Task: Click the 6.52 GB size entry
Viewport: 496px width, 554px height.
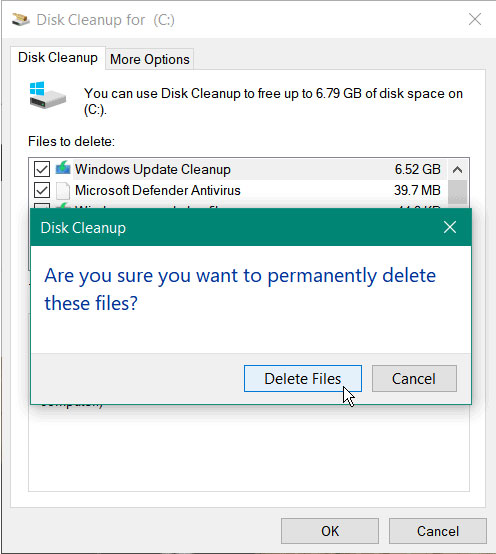Action: (418, 169)
